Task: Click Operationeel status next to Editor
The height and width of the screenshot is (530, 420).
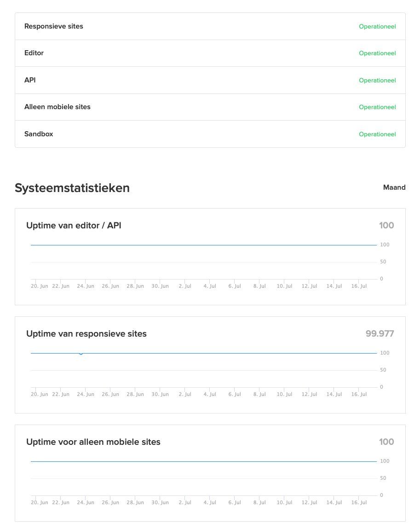Action: [377, 53]
